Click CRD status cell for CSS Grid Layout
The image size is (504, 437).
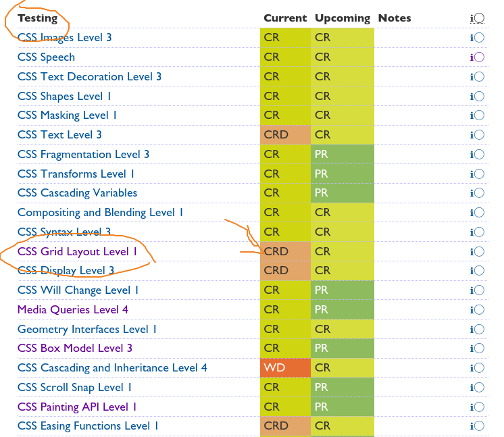pos(284,251)
